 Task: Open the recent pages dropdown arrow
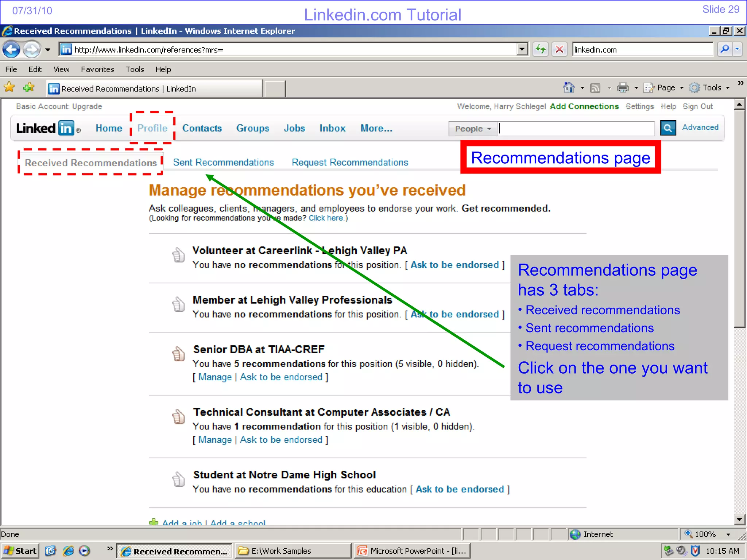[x=48, y=50]
